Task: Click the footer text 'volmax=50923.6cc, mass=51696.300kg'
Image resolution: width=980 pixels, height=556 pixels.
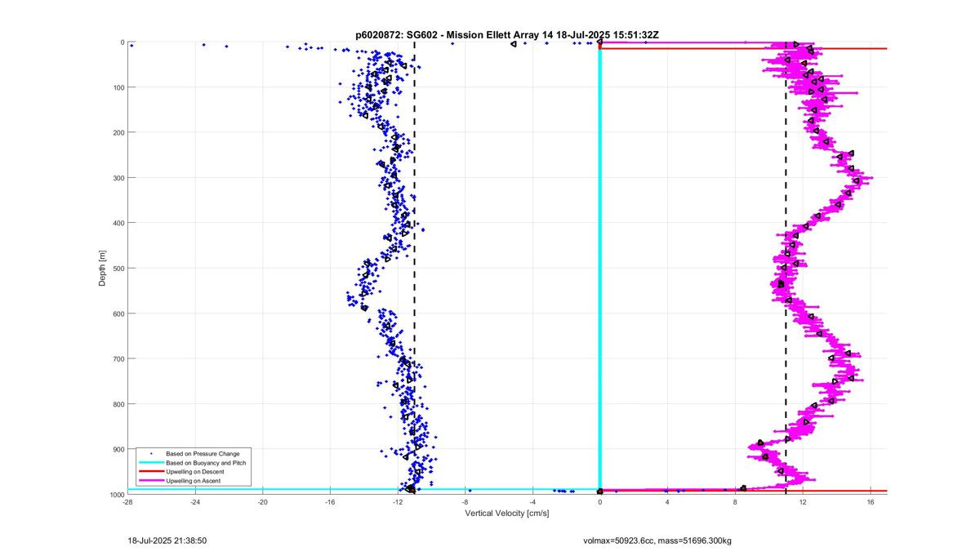Action: [657, 540]
